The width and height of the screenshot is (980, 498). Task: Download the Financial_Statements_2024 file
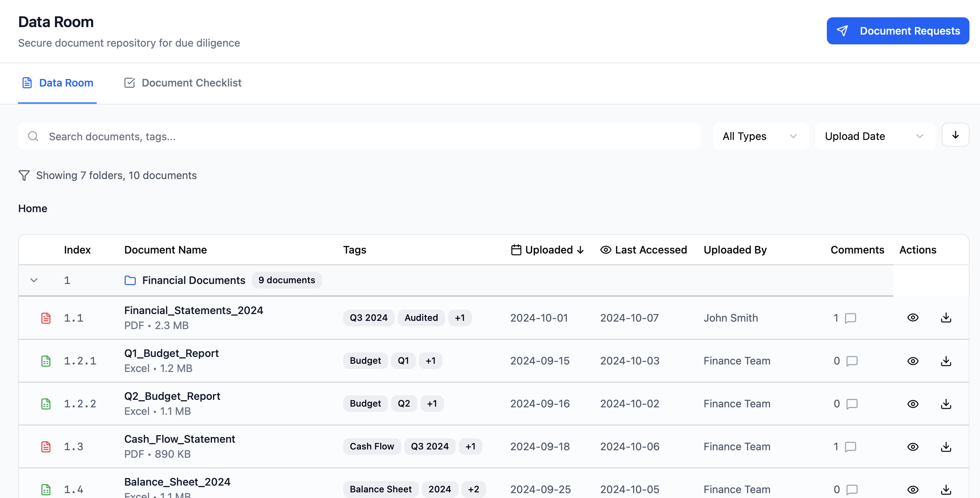tap(946, 317)
